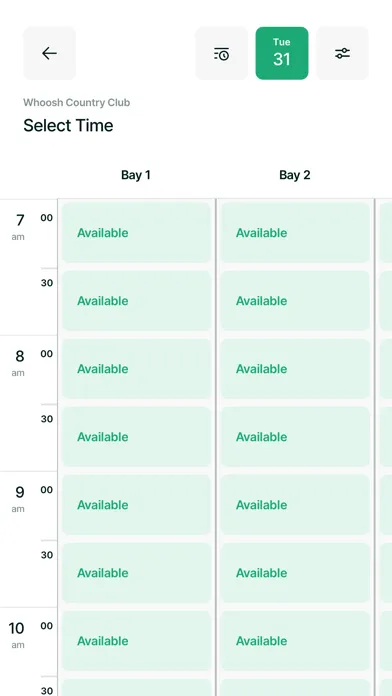Screen dimensions: 392x696
Task: Open the filter sliders icon
Action: [342, 53]
